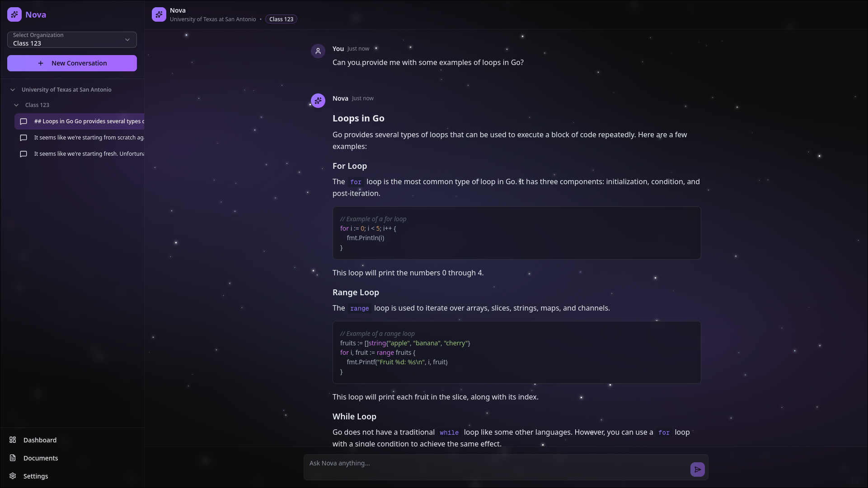868x488 pixels.
Task: Start a New Conversation
Action: 72,63
